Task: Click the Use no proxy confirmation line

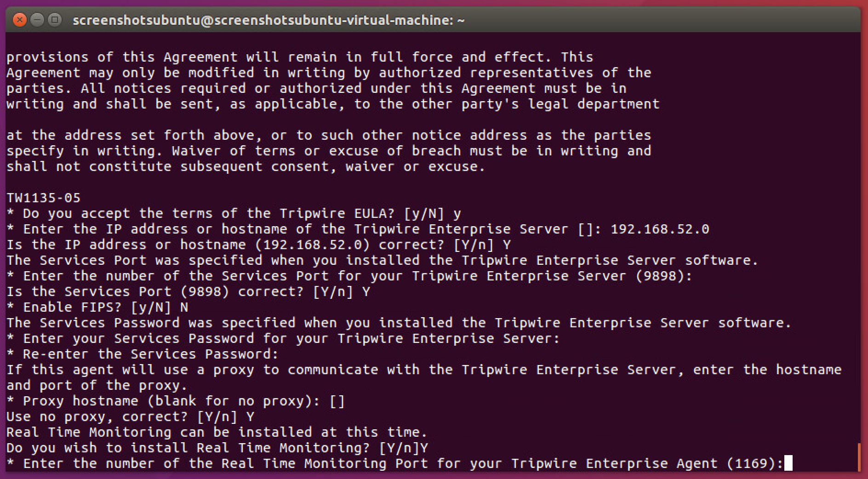Action: pos(130,417)
